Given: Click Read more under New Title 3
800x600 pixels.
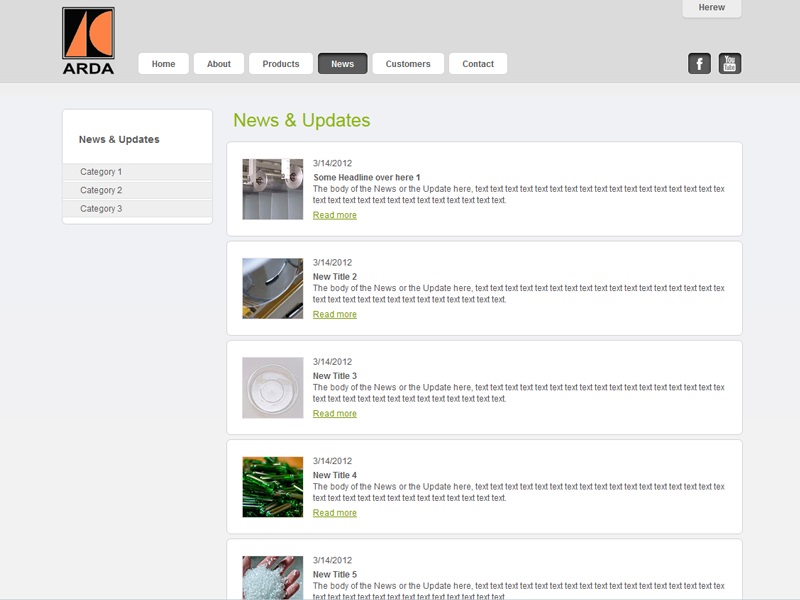Looking at the screenshot, I should point(334,413).
